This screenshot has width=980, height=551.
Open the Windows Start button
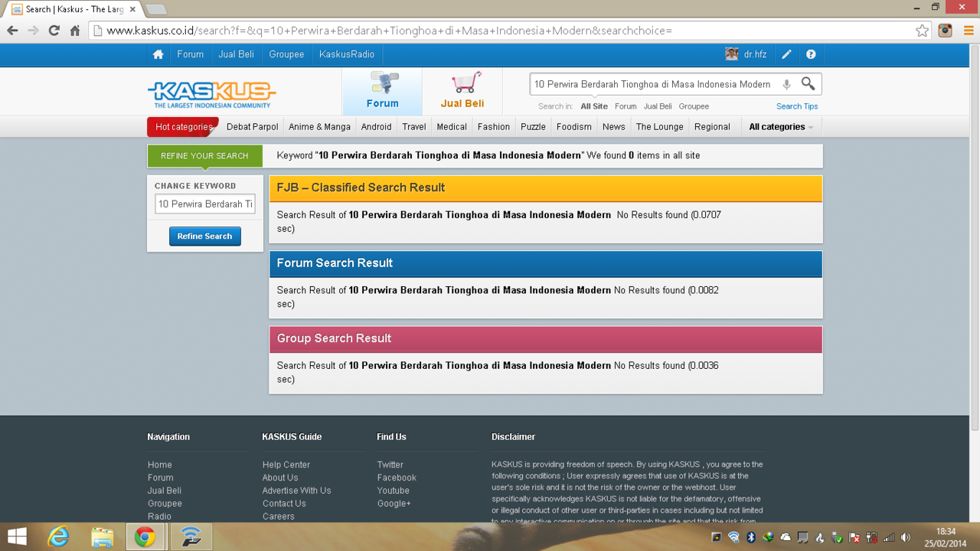(x=17, y=537)
